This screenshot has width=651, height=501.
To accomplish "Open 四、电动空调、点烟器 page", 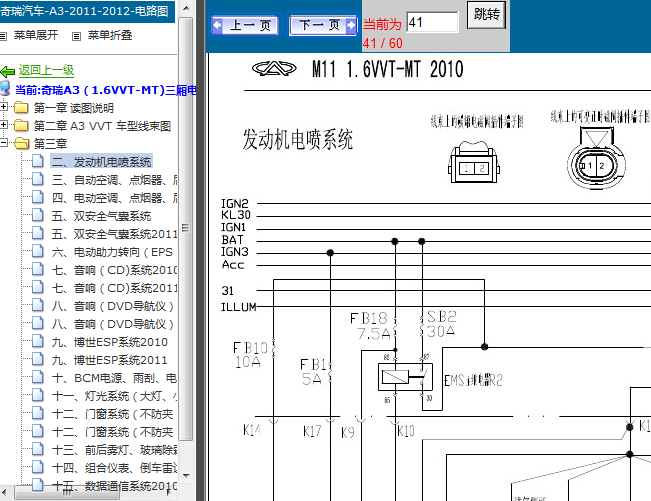I will click(115, 198).
